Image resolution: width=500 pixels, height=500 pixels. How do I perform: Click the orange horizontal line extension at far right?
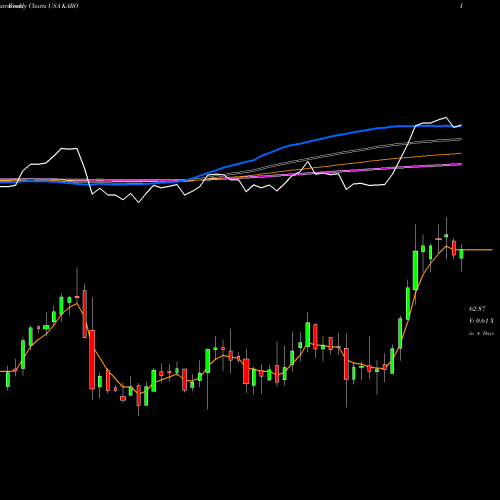coord(478,249)
